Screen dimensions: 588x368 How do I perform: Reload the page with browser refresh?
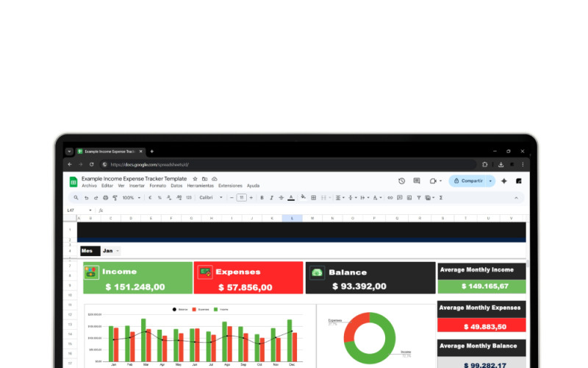(91, 164)
